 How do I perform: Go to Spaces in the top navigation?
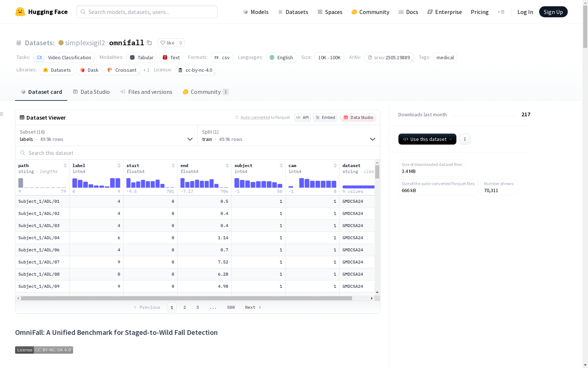click(330, 12)
